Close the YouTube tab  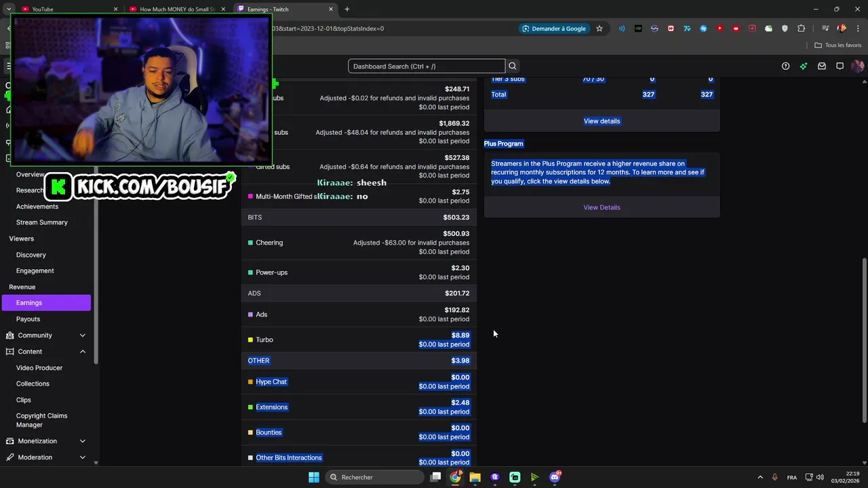(x=115, y=9)
